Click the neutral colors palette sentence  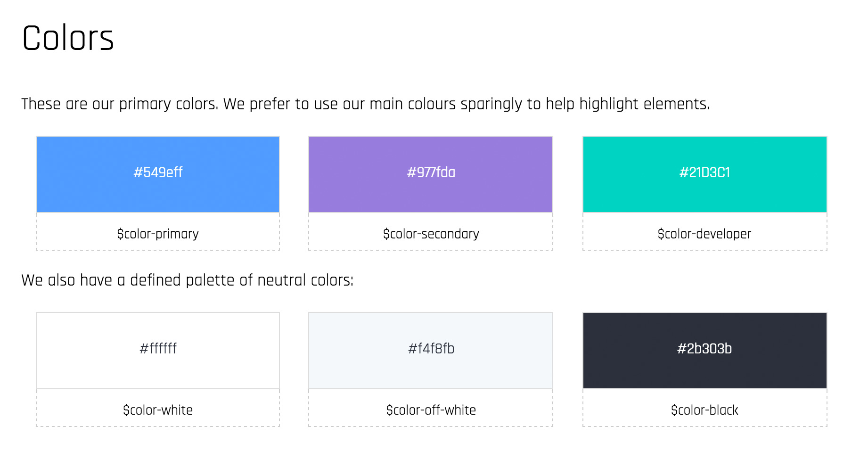[x=187, y=280]
